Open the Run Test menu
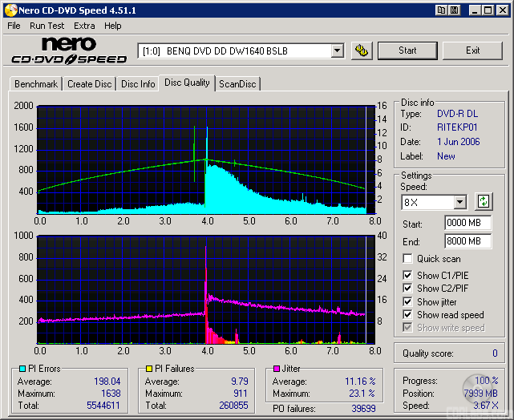514x420 pixels. pyautogui.click(x=47, y=26)
